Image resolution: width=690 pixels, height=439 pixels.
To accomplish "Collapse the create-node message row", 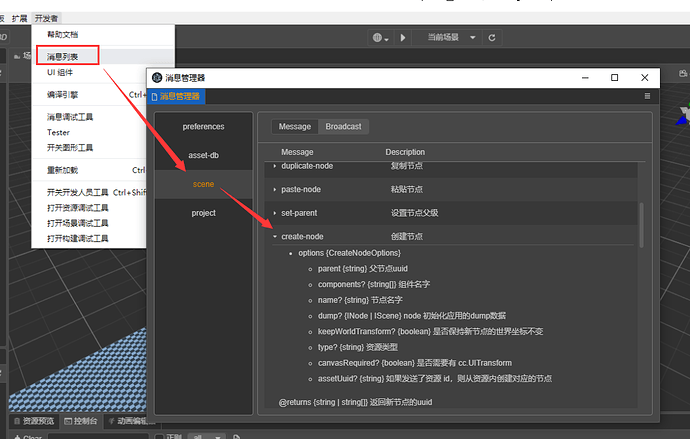I will click(x=275, y=237).
